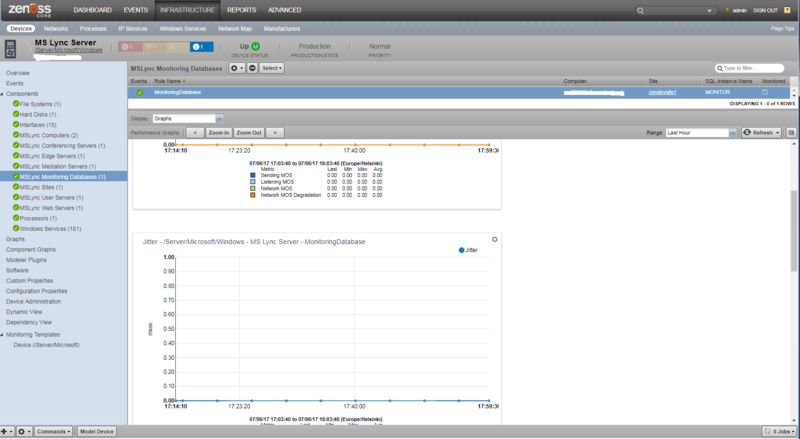The image size is (800, 439).
Task: Click the Zoom In button
Action: click(218, 133)
